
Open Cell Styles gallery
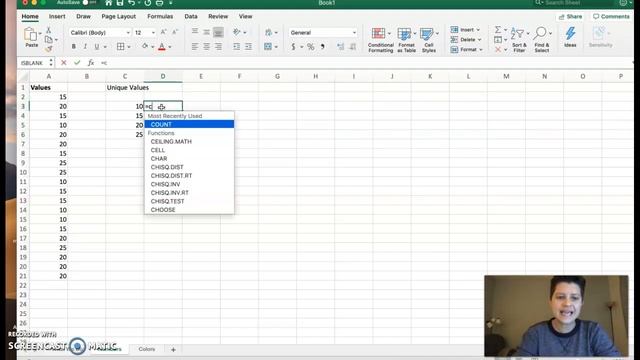tap(429, 40)
